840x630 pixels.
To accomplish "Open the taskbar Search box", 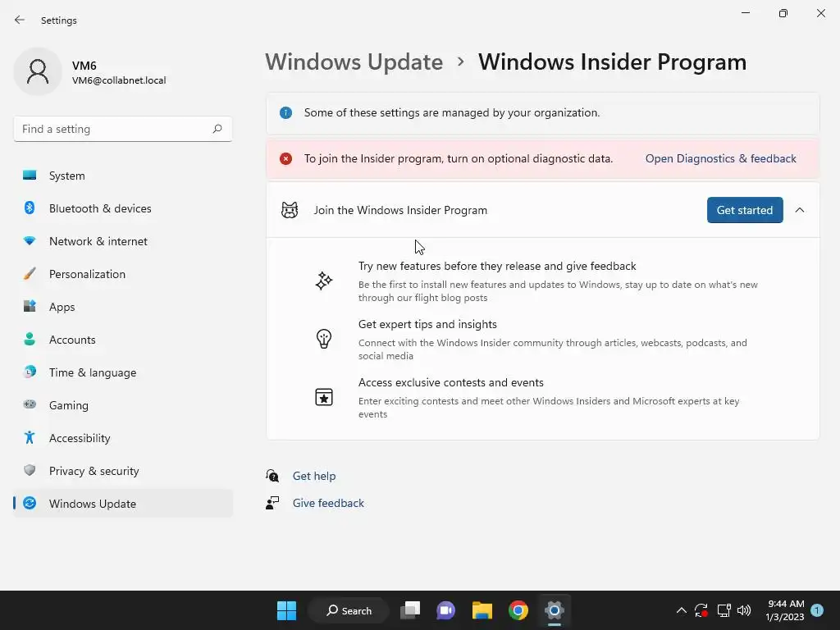I will click(x=349, y=610).
